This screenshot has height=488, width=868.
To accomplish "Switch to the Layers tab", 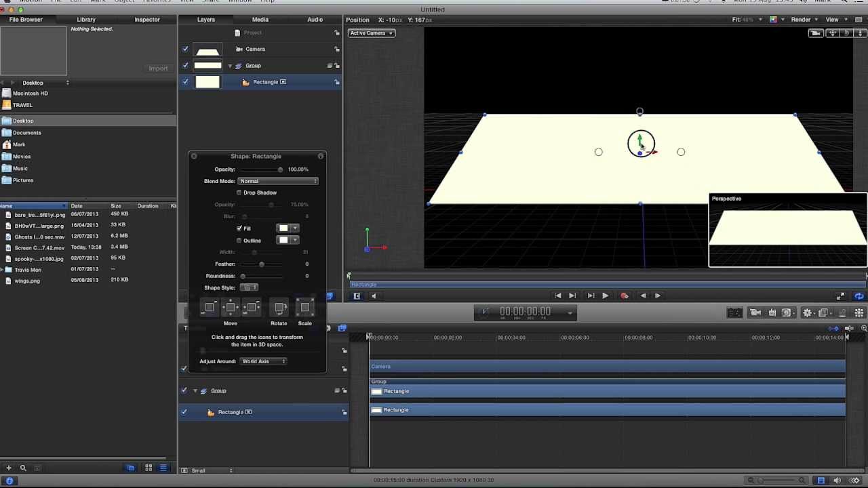I will tap(206, 20).
